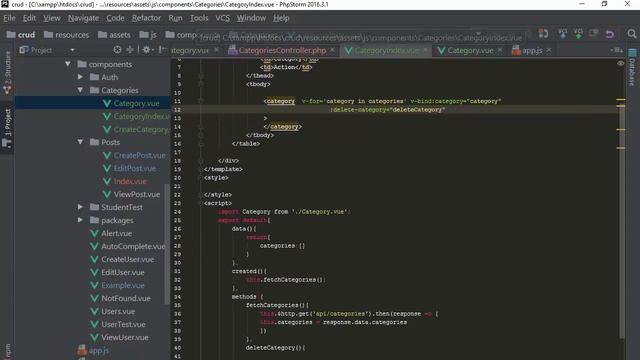Open the Navigate menu
Image resolution: width=640 pixels, height=360 pixels.
click(x=83, y=18)
